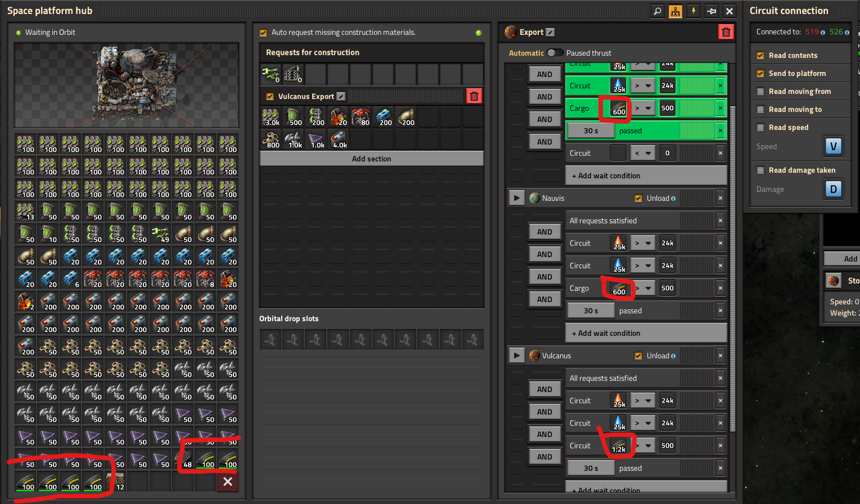
Task: Enable Read speed
Action: (x=760, y=127)
